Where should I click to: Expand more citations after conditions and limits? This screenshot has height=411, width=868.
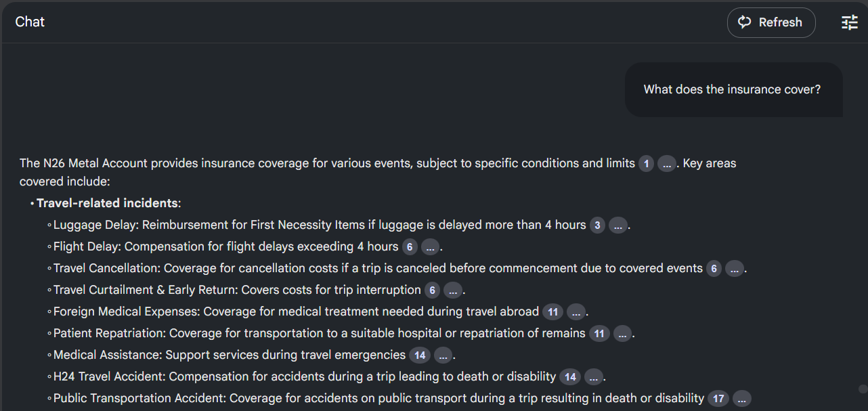(667, 164)
